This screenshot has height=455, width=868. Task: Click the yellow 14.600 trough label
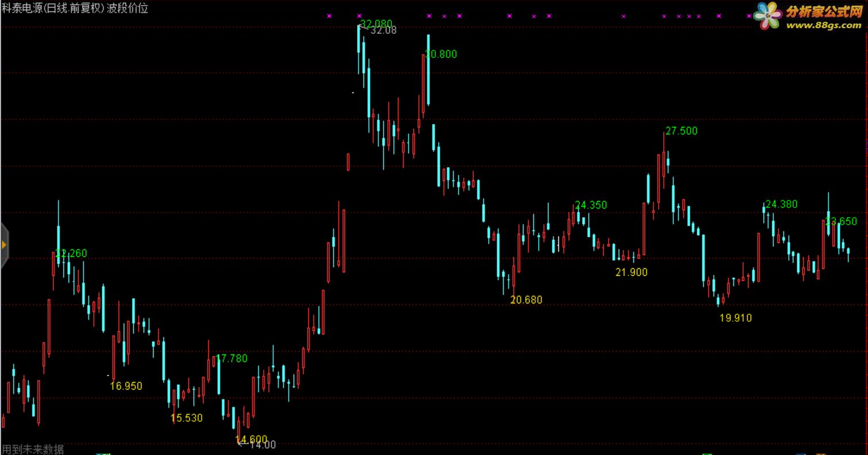[251, 439]
